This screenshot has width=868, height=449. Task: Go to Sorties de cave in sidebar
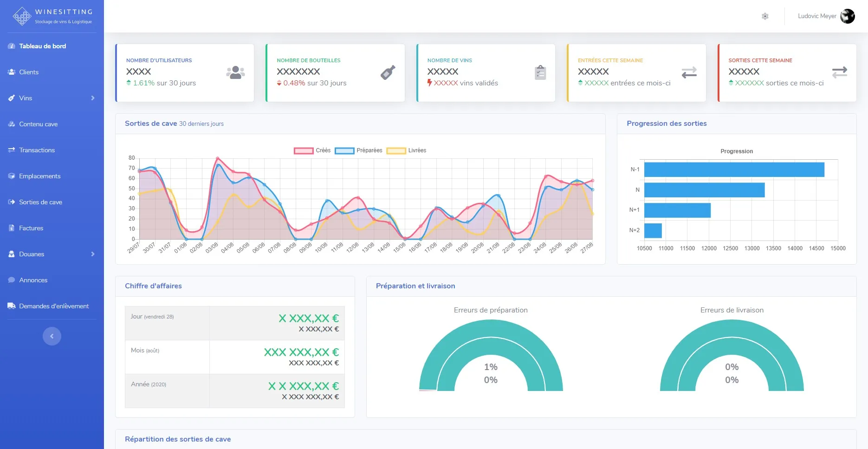pyautogui.click(x=40, y=202)
